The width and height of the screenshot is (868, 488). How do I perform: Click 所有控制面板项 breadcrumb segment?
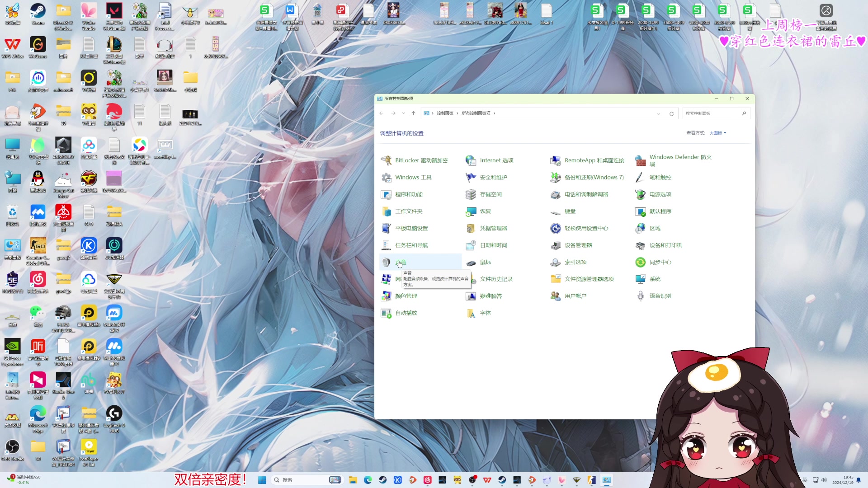tap(476, 113)
